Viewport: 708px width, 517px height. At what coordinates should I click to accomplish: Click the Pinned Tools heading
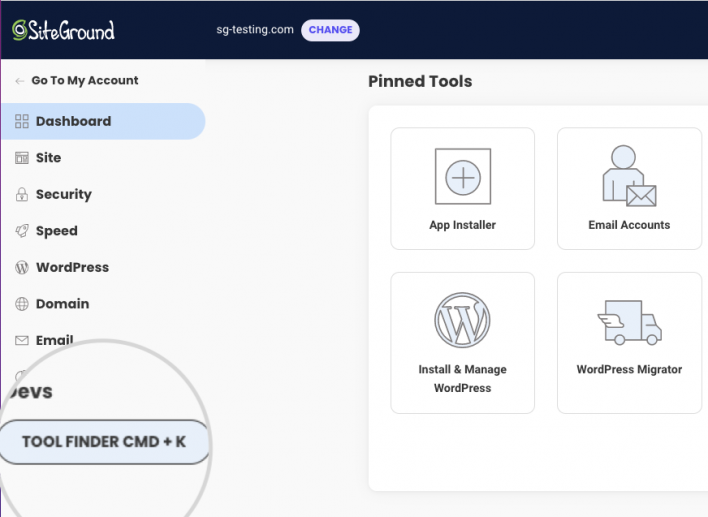(x=420, y=81)
